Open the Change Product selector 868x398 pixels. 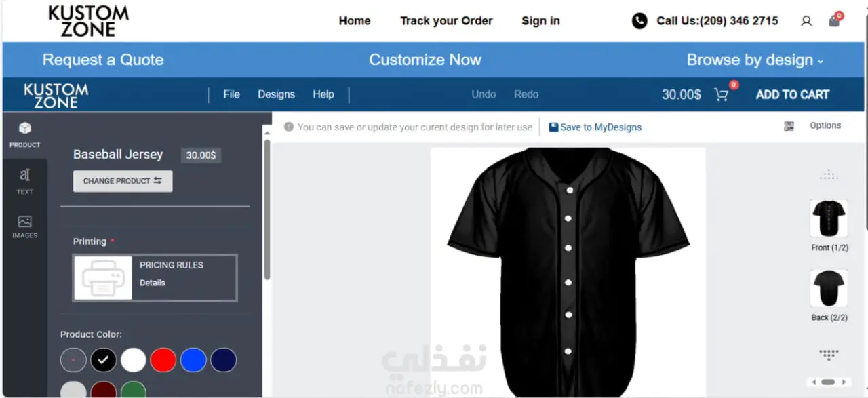click(123, 181)
